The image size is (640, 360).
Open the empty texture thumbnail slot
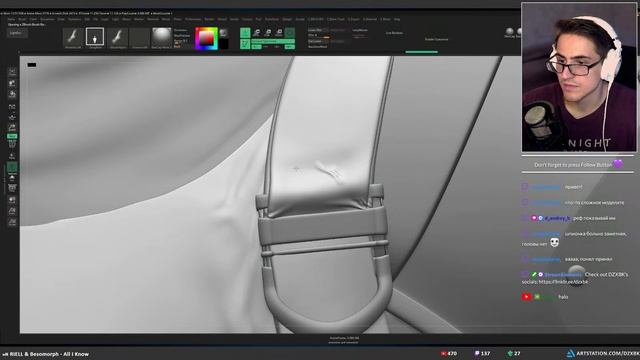(x=140, y=38)
